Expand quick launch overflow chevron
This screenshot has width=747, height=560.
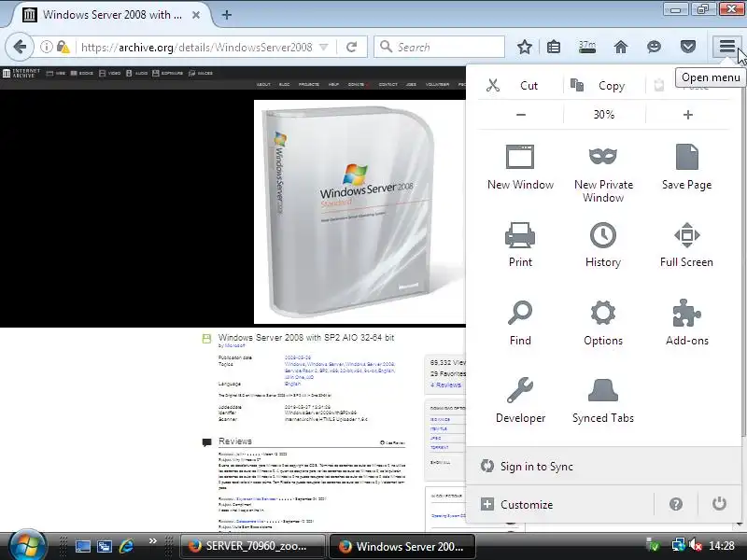point(153,541)
